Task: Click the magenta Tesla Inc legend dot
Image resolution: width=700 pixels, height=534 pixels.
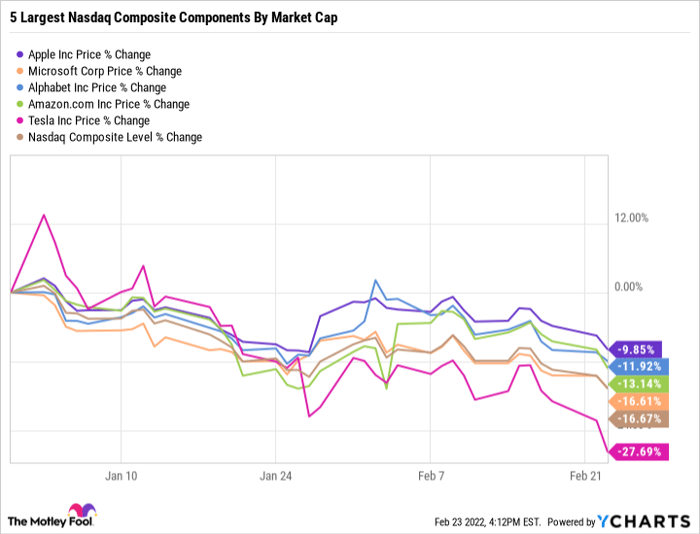Action: click(x=21, y=120)
